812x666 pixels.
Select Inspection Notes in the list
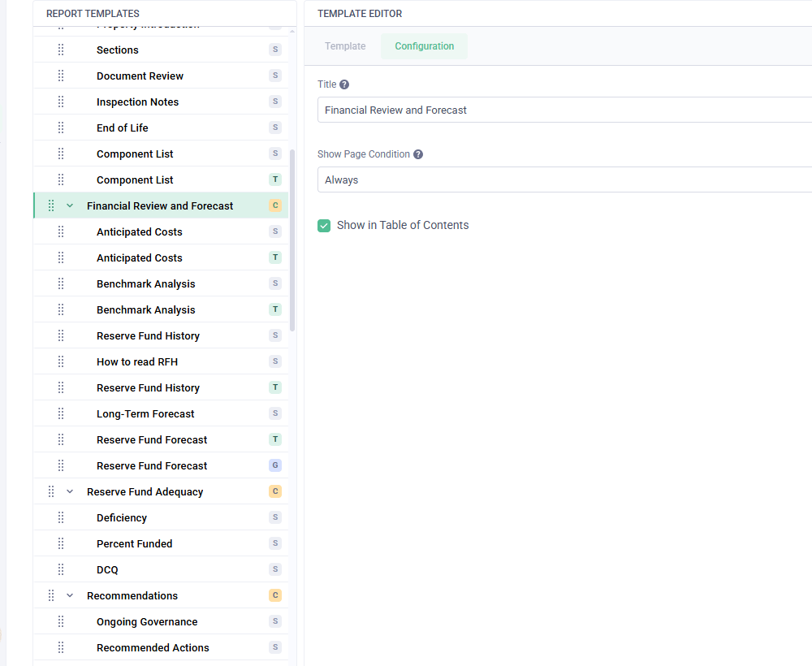point(161,102)
